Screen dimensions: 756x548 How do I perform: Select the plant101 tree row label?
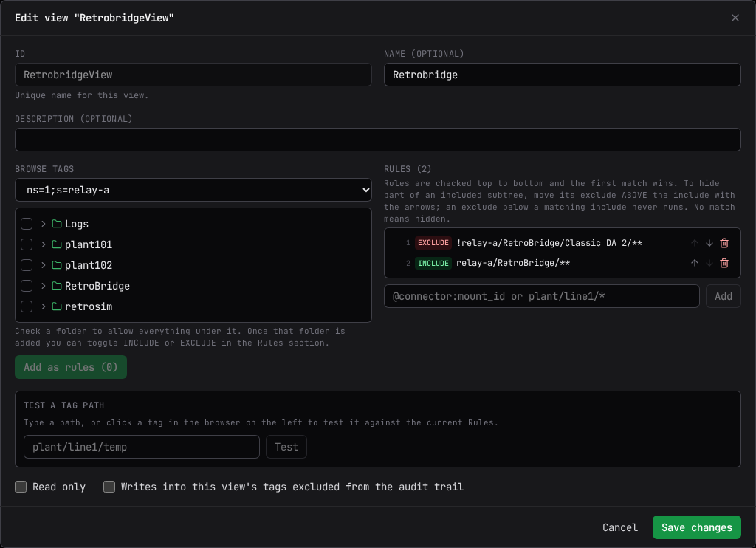click(x=89, y=244)
